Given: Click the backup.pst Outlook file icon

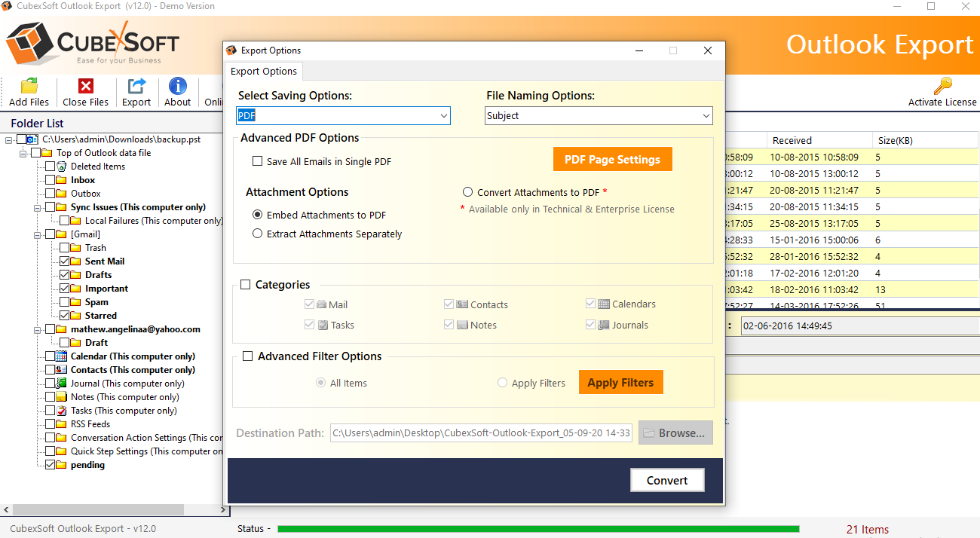Looking at the screenshot, I should click(x=33, y=139).
